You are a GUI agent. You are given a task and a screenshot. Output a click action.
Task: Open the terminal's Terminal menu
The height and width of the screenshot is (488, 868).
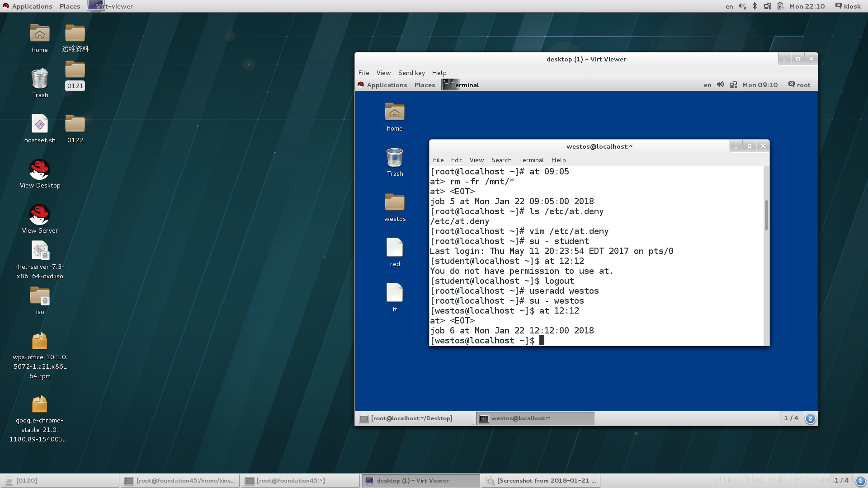tap(531, 160)
